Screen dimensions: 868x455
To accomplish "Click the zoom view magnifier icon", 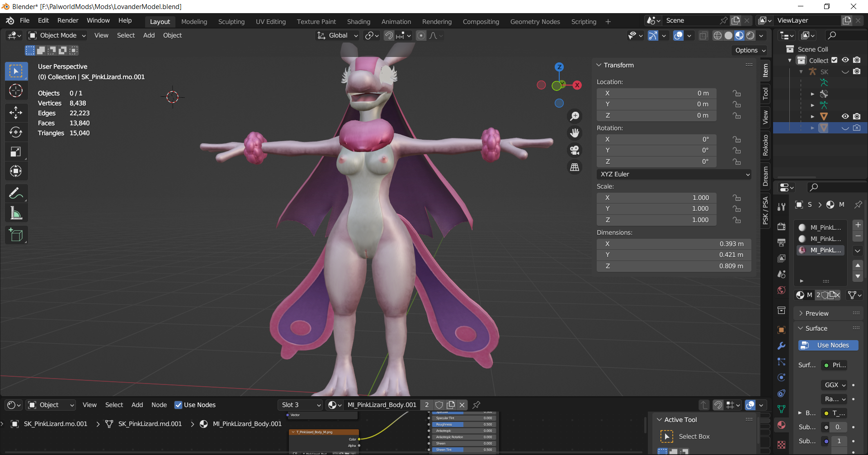I will click(575, 116).
